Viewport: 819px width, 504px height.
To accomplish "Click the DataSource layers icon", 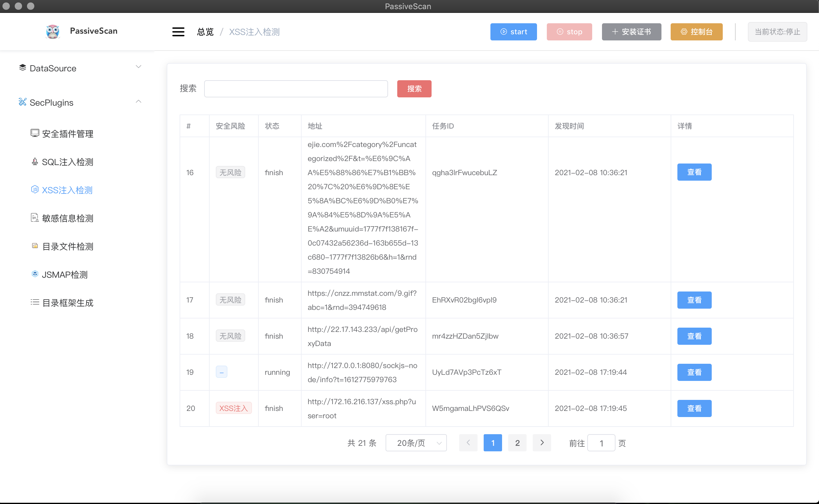I will coord(22,68).
